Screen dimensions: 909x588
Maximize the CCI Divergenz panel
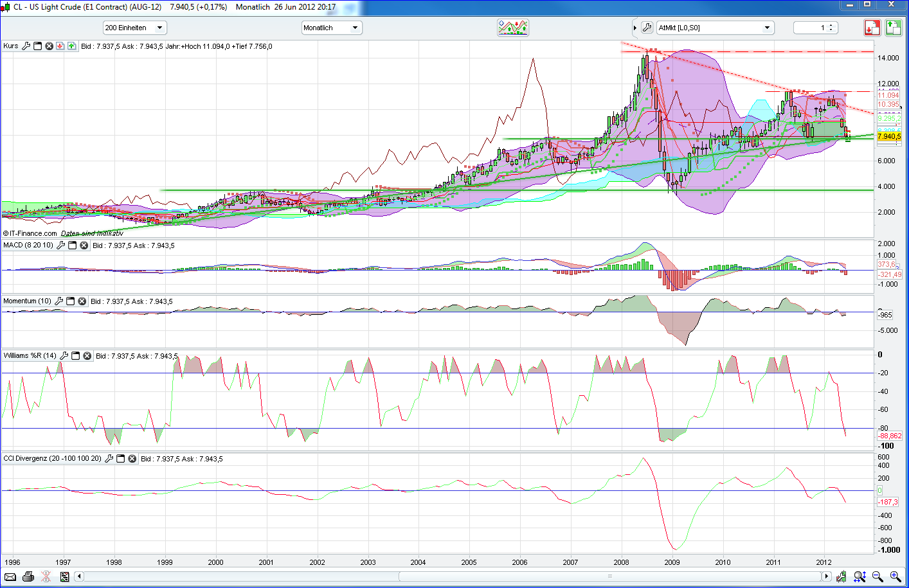(121, 459)
